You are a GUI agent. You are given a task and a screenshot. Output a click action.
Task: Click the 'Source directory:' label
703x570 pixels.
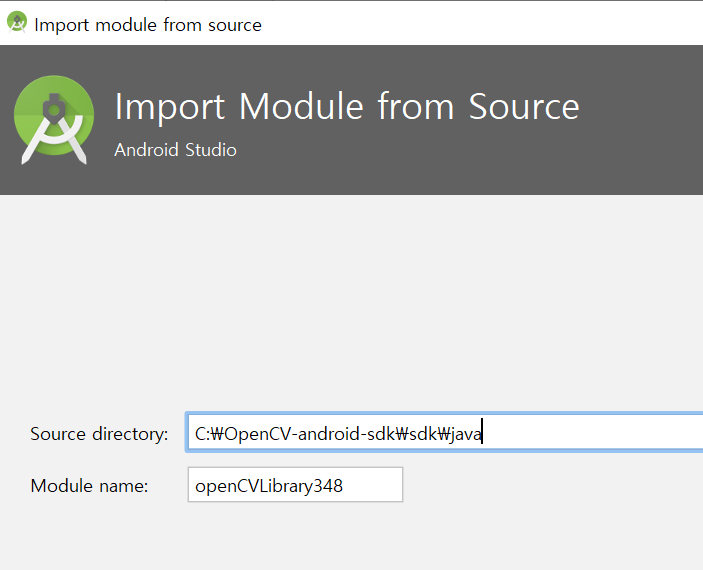99,434
